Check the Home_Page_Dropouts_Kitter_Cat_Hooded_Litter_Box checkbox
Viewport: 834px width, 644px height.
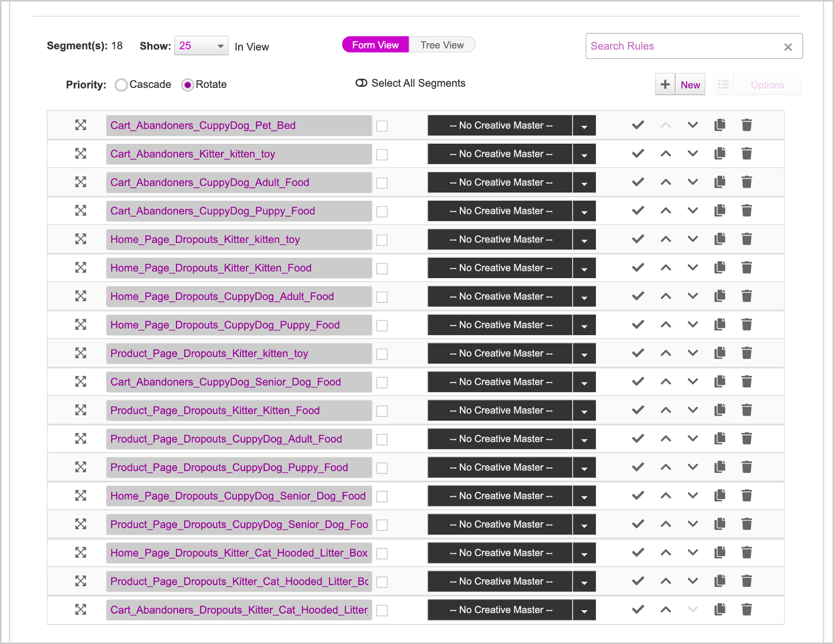click(x=382, y=554)
